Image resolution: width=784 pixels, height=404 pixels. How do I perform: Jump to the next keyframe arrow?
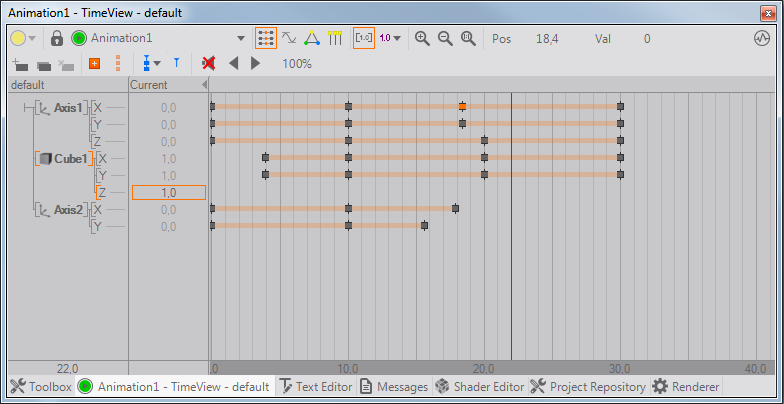click(255, 63)
